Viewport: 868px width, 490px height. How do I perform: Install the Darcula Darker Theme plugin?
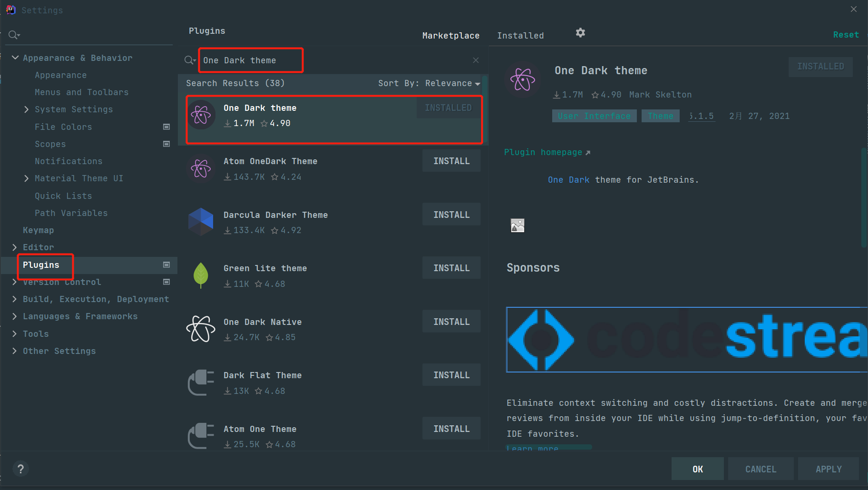click(x=451, y=215)
